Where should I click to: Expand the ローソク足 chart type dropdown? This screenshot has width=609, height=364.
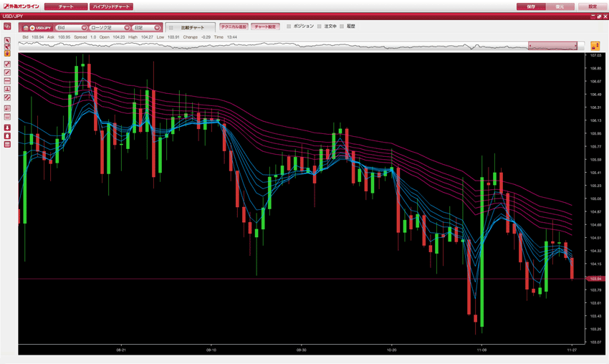coord(110,28)
